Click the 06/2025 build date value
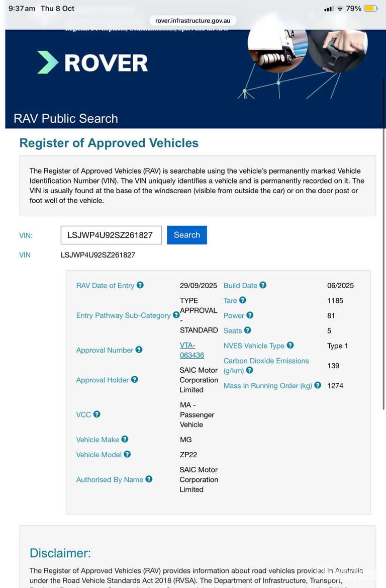This screenshot has height=588, width=386. [340, 285]
